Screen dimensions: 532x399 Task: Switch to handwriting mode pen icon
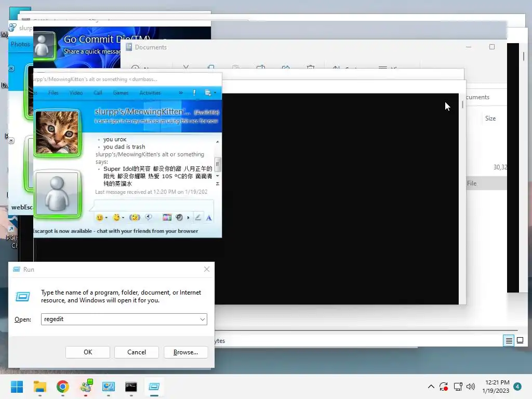tap(198, 218)
